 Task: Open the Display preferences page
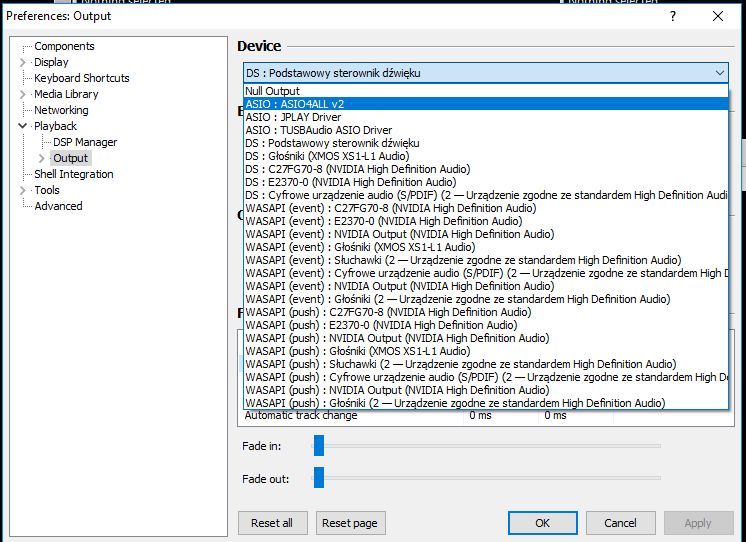coord(51,62)
